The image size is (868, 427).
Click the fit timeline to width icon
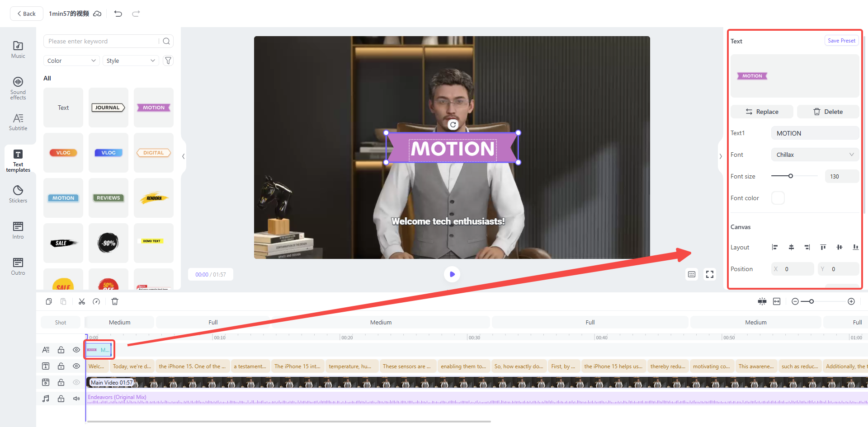(x=777, y=301)
